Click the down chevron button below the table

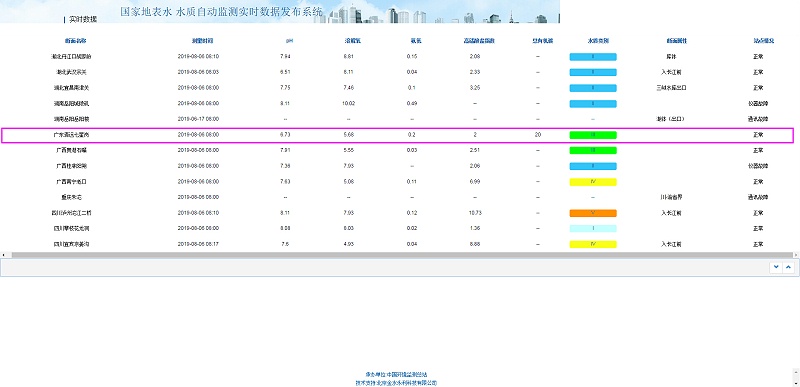[x=776, y=267]
